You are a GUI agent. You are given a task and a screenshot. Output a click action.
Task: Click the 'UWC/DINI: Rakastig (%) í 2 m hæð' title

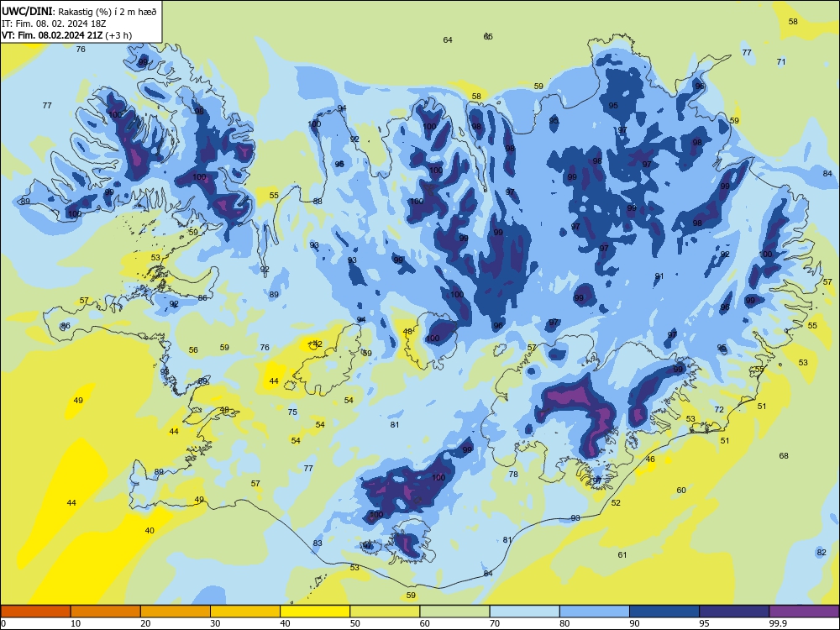[79, 11]
